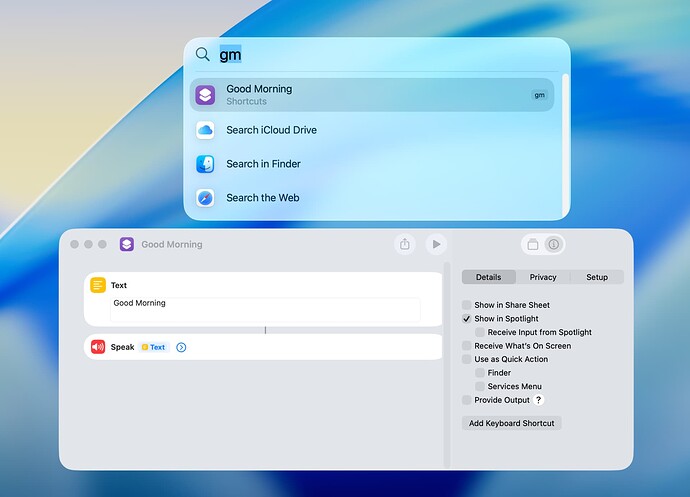Check Use as Quick Action

[x=466, y=359]
